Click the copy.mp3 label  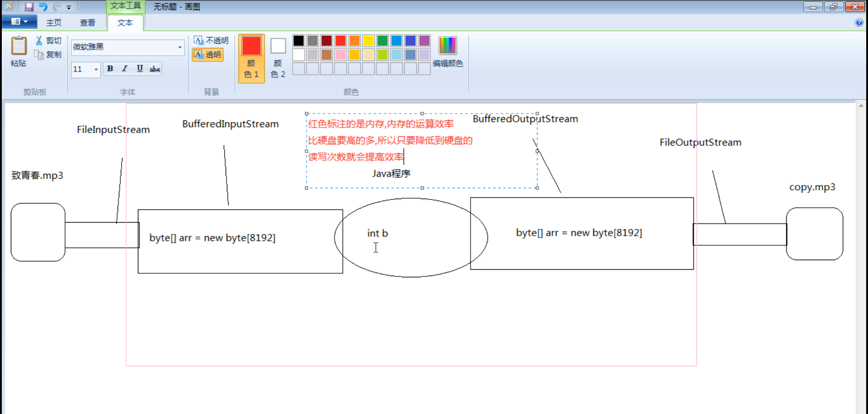point(812,187)
